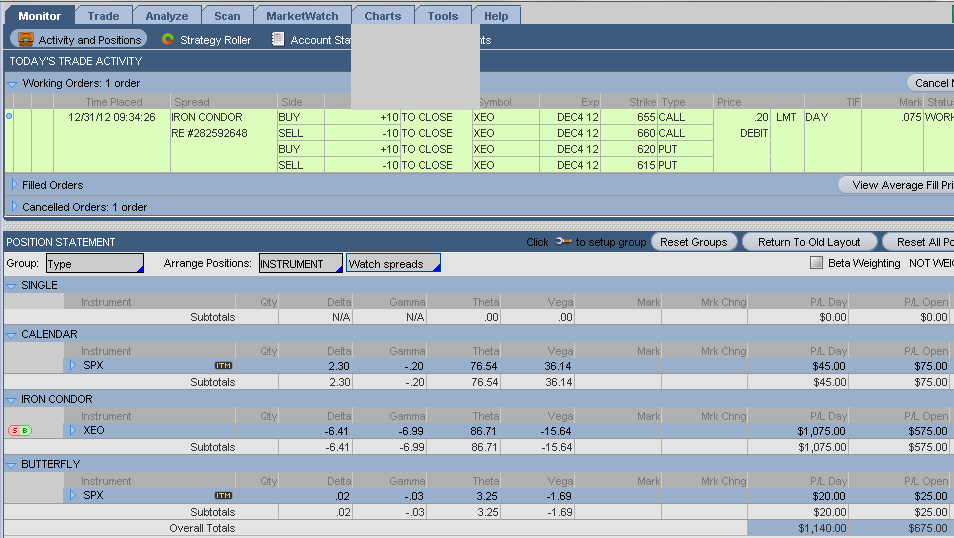
Task: Click the S B badge beside XEO
Action: coord(19,430)
